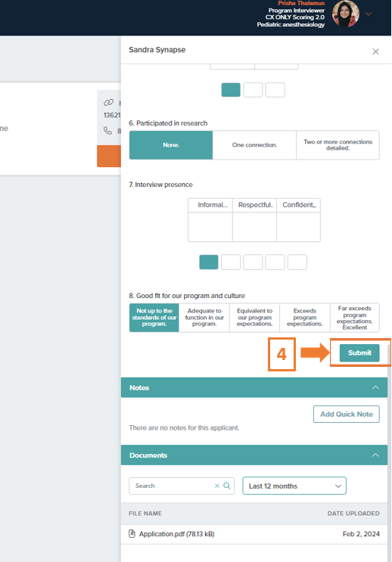Clear the documents search field

click(217, 486)
